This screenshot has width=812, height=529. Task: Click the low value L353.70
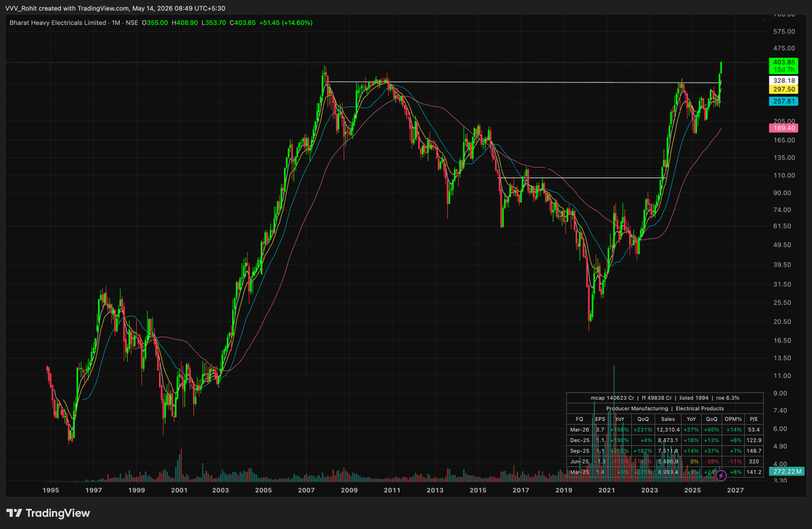pyautogui.click(x=214, y=23)
